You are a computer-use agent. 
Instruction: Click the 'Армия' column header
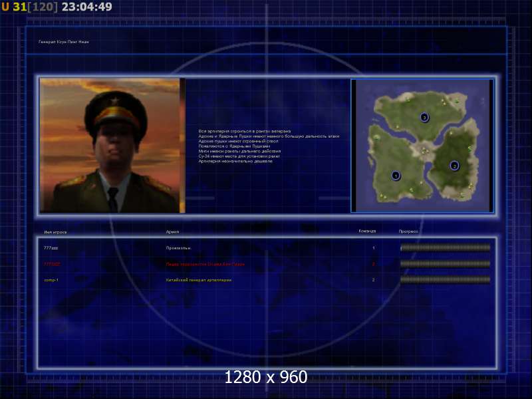tap(172, 232)
